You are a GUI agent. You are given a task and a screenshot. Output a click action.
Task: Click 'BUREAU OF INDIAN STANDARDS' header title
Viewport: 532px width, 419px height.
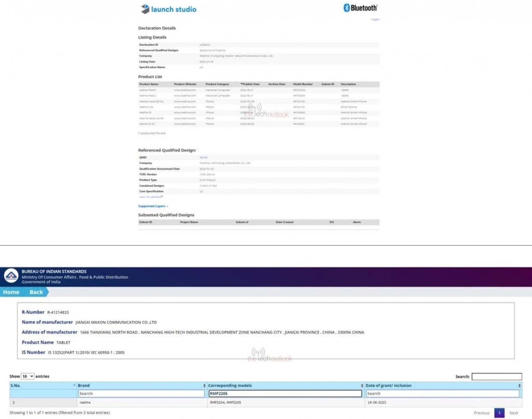[54, 271]
